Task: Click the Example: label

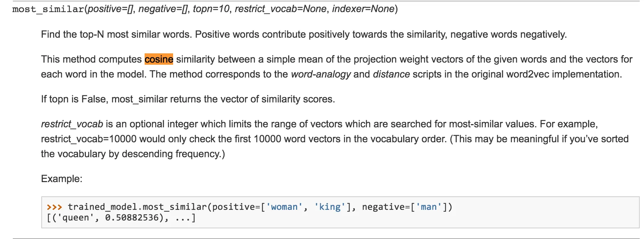Action: click(x=62, y=179)
